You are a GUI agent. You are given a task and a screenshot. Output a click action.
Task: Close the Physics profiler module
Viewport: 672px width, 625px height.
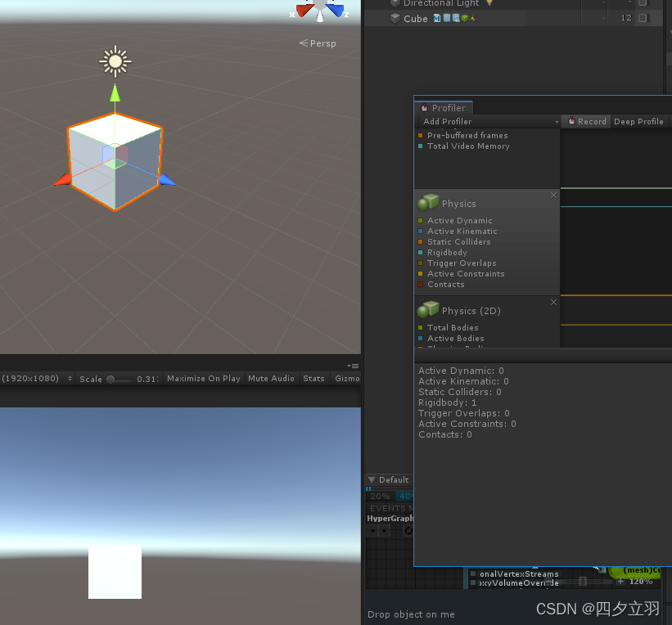tap(553, 195)
